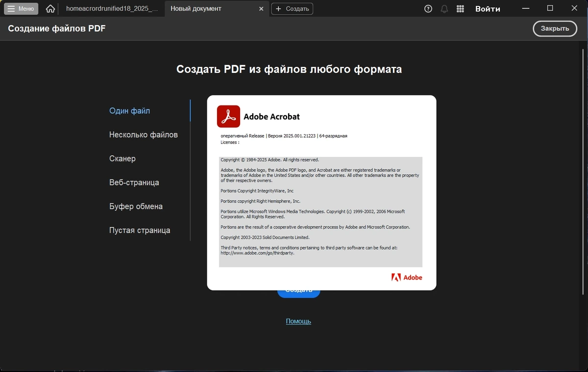Click the Закрыть button
This screenshot has height=372, width=588.
coord(555,28)
